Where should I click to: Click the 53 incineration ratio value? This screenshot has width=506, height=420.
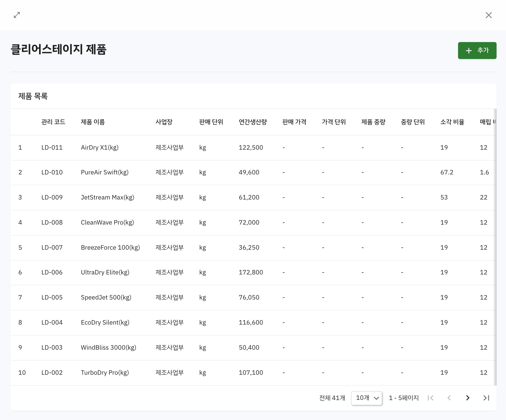pos(444,198)
